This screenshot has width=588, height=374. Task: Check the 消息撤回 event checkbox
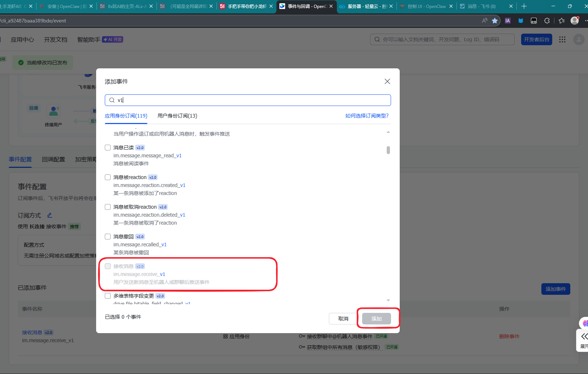108,237
